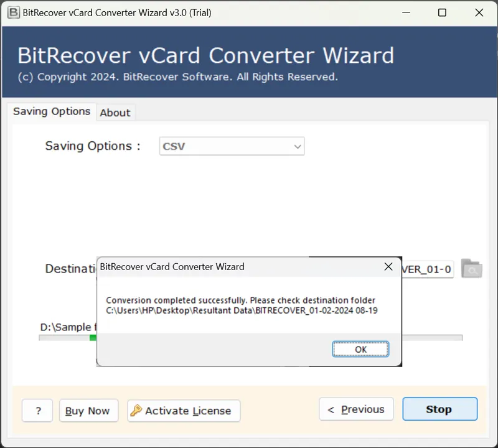This screenshot has height=448, width=498.
Task: Click the 'Saving Options :' label
Action: pyautogui.click(x=93, y=146)
